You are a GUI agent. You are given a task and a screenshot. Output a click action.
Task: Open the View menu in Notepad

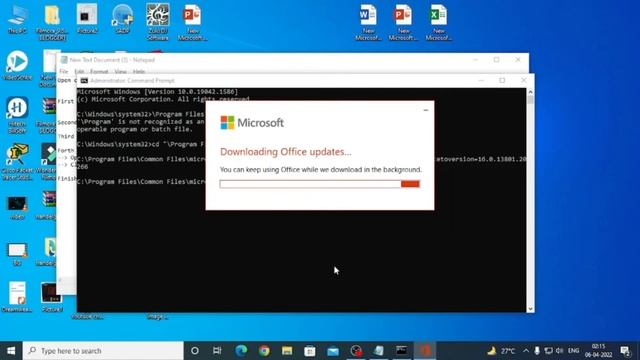pos(120,71)
